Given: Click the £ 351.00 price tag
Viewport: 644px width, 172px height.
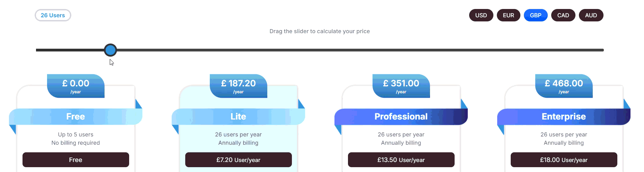Looking at the screenshot, I should (401, 86).
